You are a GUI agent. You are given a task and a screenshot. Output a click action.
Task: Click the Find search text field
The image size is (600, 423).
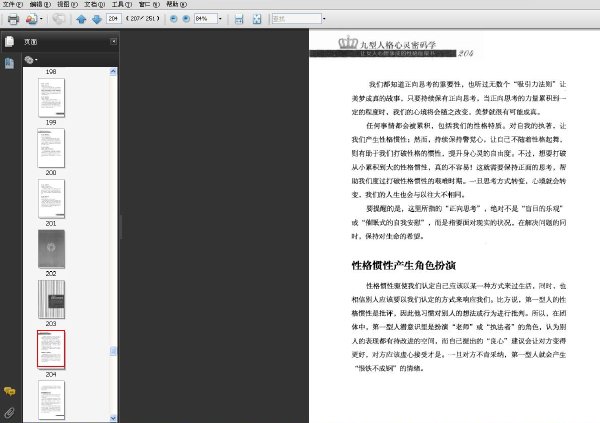(x=297, y=18)
